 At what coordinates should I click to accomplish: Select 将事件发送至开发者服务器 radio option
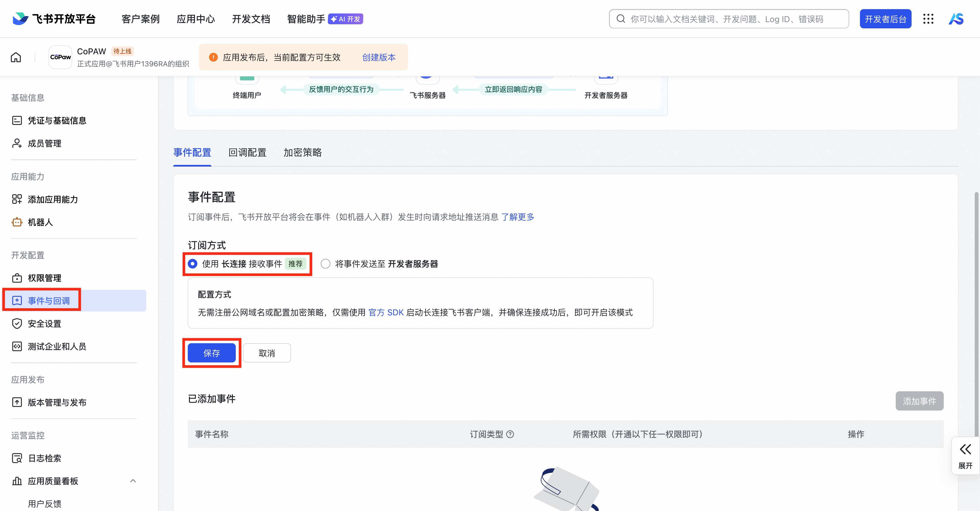(x=325, y=264)
